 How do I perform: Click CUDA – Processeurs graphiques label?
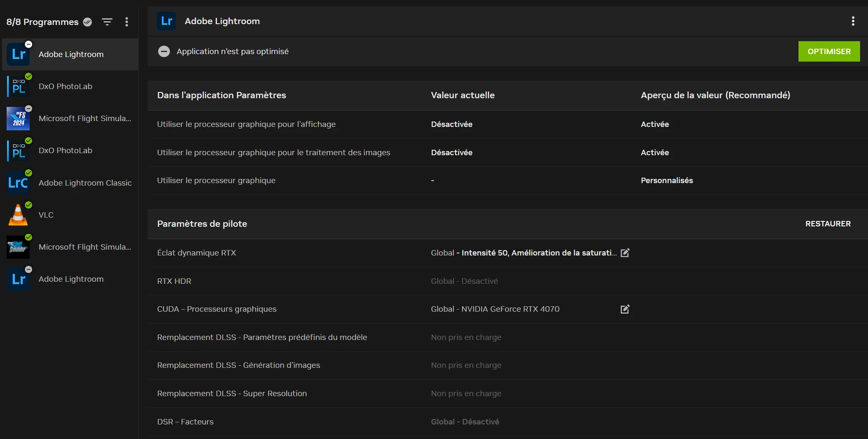pyautogui.click(x=216, y=309)
